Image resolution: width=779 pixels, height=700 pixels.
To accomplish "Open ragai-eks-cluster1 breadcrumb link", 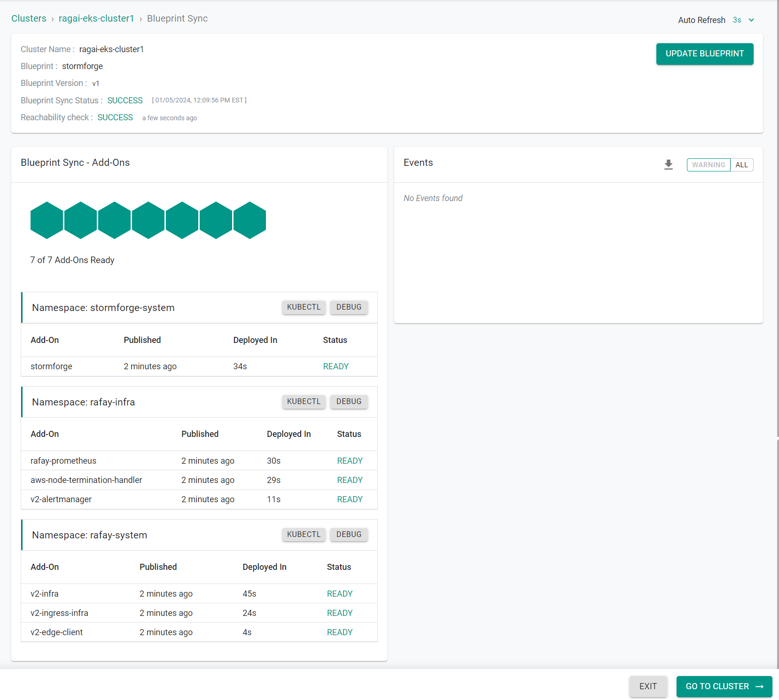I will click(x=96, y=18).
